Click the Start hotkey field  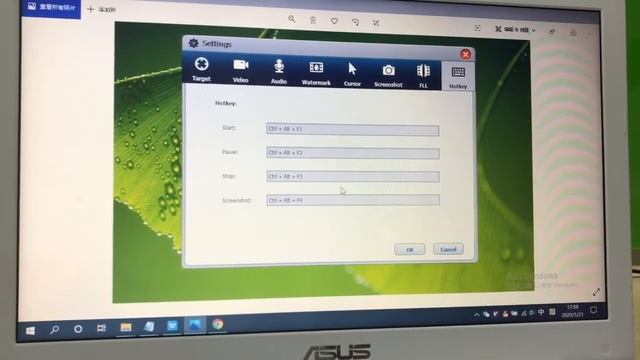pyautogui.click(x=353, y=130)
